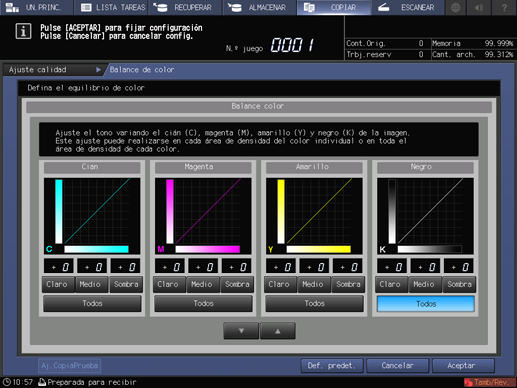Click the Cancelar button
The height and width of the screenshot is (388, 517).
pos(397,366)
